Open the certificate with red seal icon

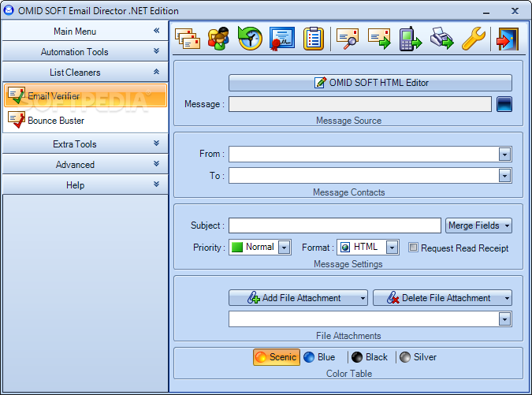pyautogui.click(x=281, y=39)
